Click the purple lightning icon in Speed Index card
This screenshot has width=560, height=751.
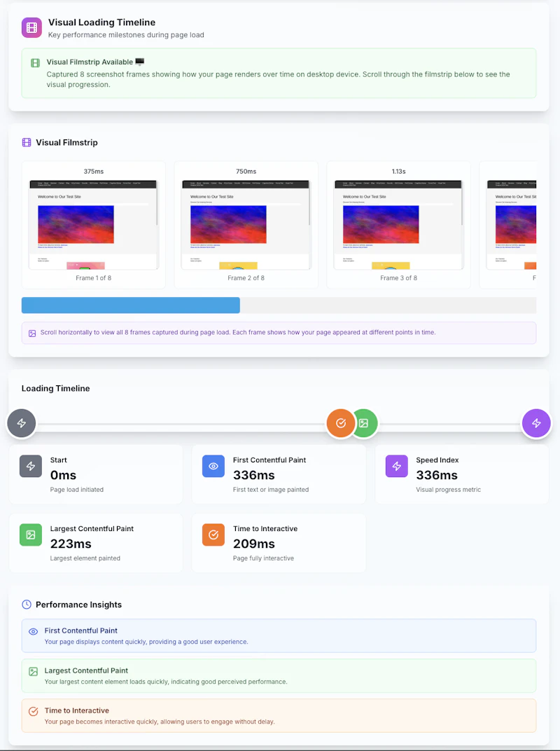click(x=396, y=466)
